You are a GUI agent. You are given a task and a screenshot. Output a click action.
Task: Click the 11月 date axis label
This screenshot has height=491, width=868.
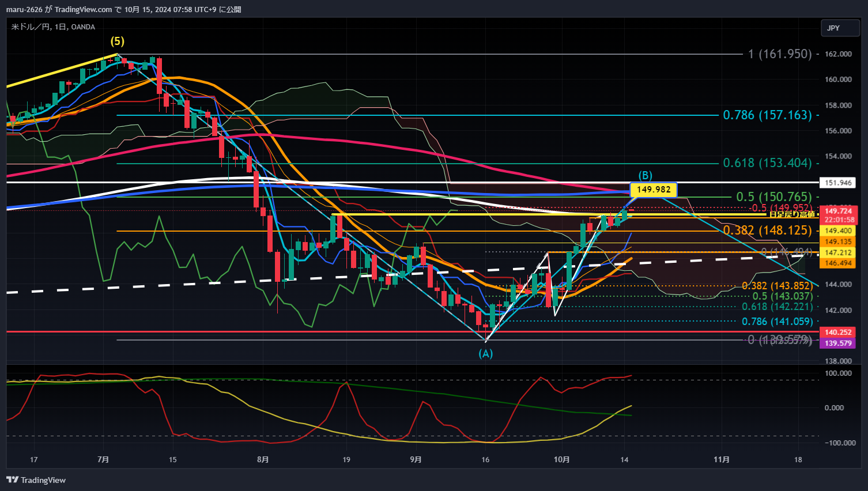722,459
